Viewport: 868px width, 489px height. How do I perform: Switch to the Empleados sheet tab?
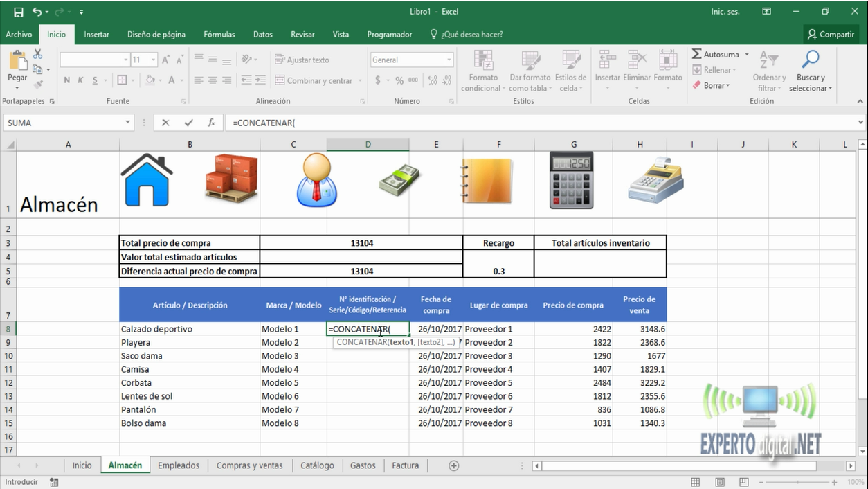pos(178,465)
